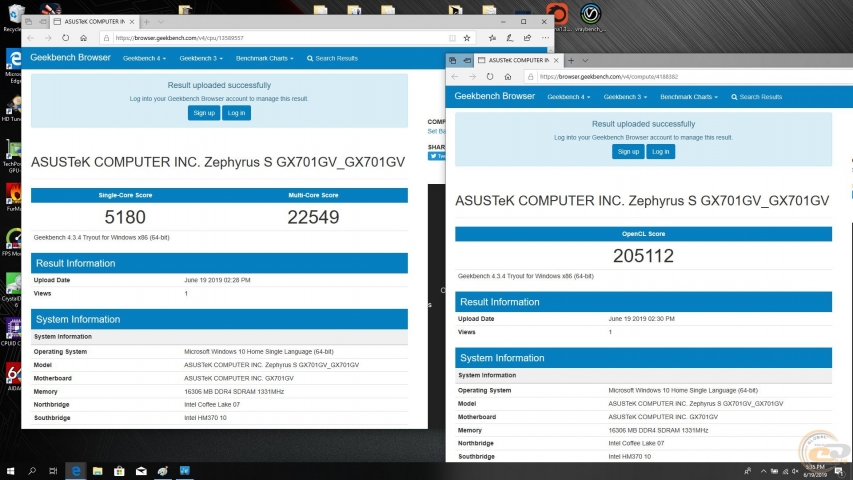Open Windows Start menu
Viewport: 853px width, 480px height.
click(10, 471)
